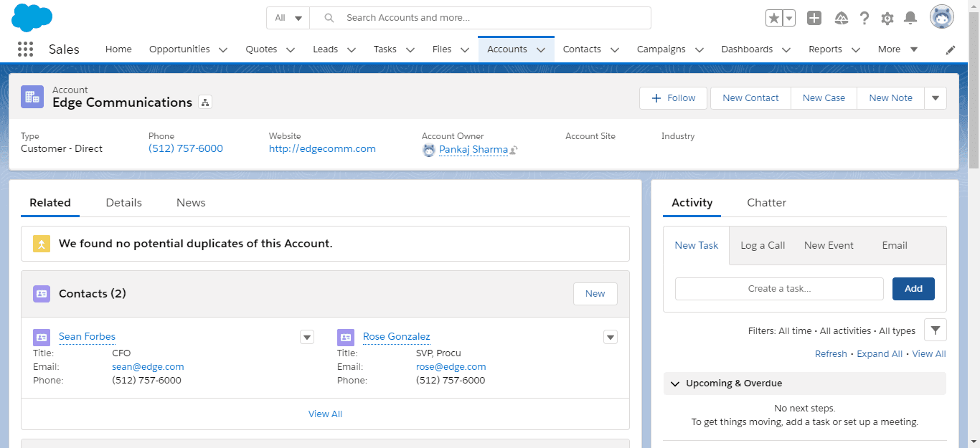The width and height of the screenshot is (980, 448).
Task: Expand the More navigation menu
Action: tap(897, 49)
